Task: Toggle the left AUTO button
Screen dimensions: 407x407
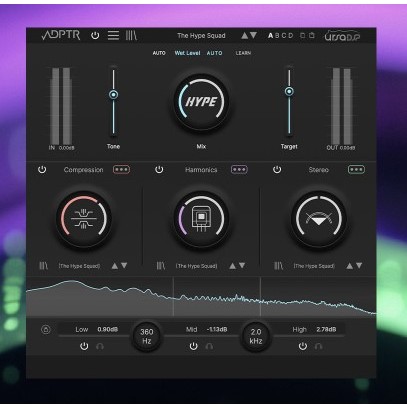Action: point(159,53)
